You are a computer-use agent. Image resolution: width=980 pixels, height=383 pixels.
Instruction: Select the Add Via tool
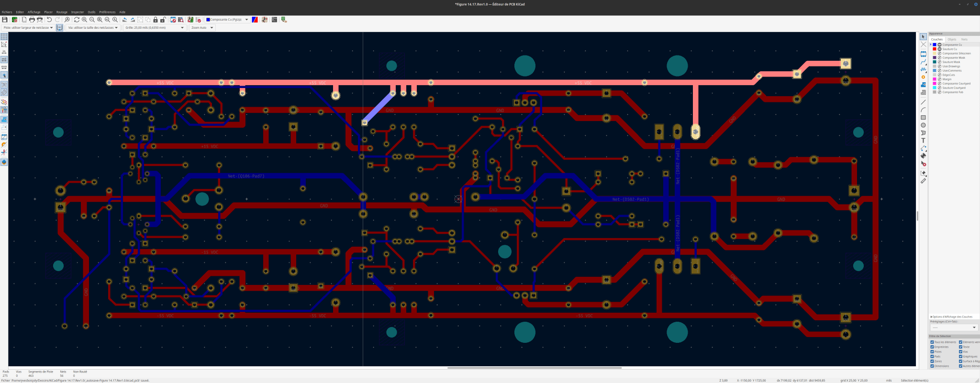[923, 77]
